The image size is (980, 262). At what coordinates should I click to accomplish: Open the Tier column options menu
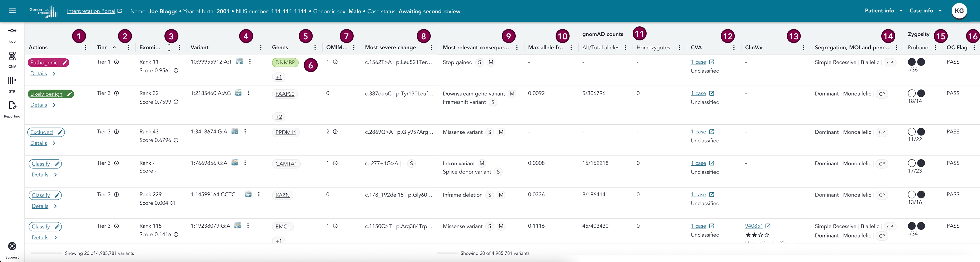coord(129,48)
